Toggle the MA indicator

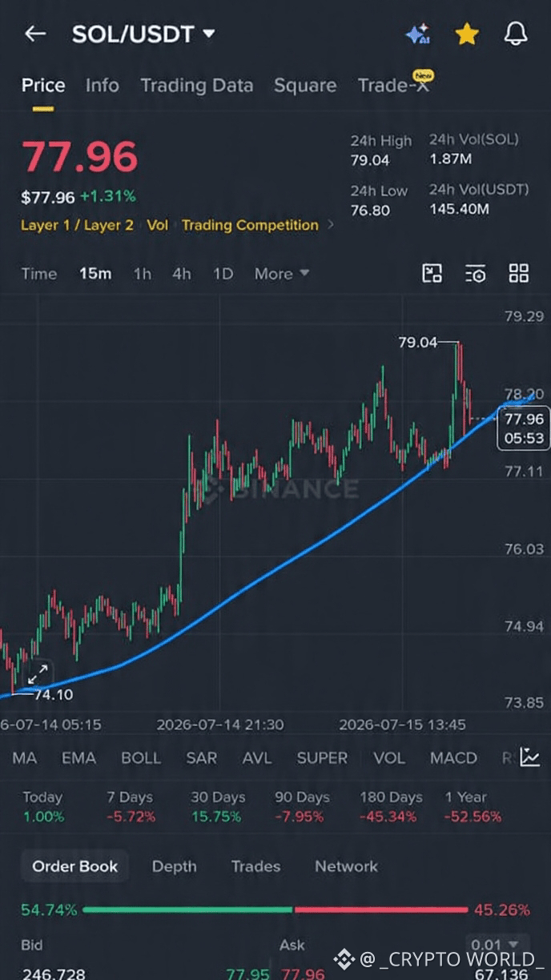click(25, 758)
